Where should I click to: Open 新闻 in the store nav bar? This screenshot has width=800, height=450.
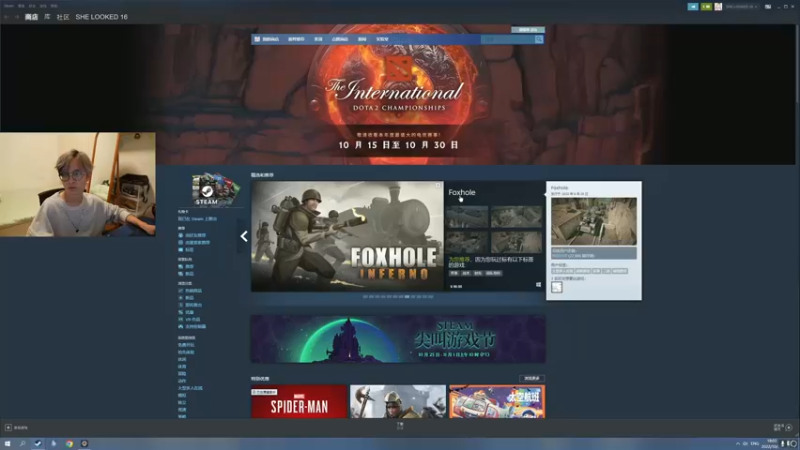coord(362,39)
